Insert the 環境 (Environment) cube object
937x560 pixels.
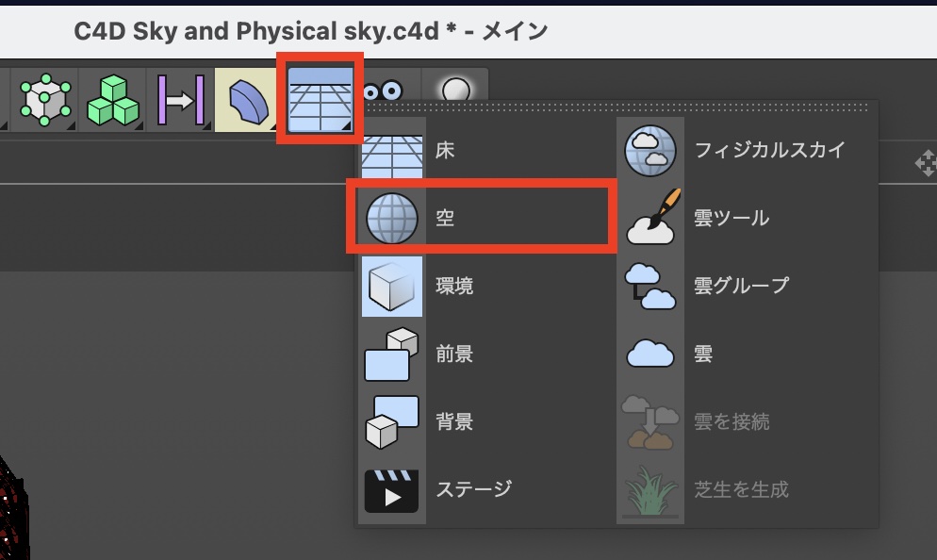point(391,286)
